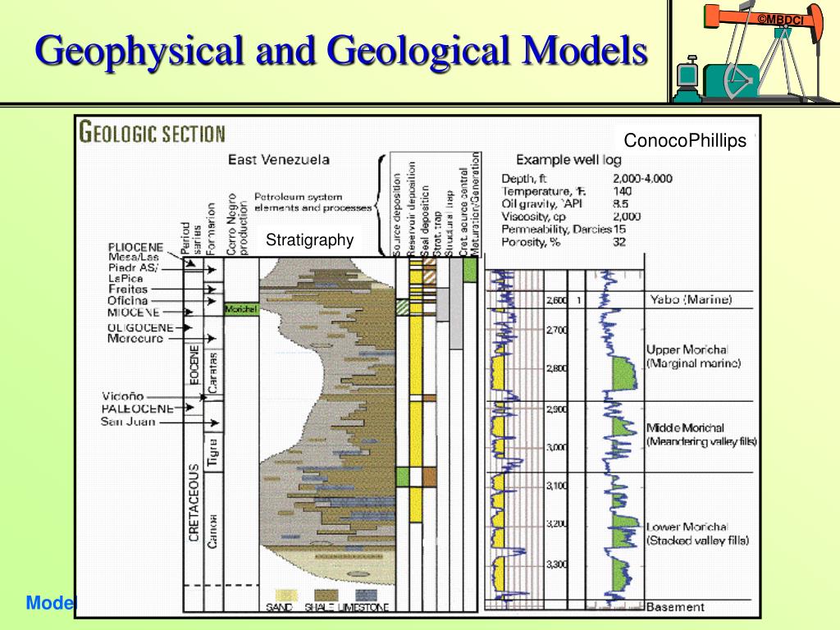Click the temperature value 140
Viewport: 840px width, 630px height.
pyautogui.click(x=623, y=191)
